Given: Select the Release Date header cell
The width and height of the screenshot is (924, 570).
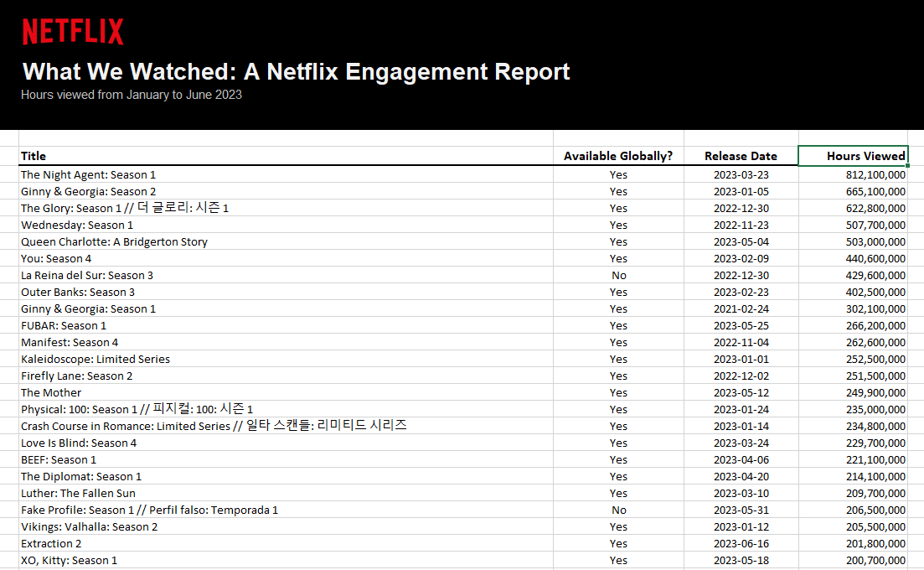Looking at the screenshot, I should [741, 156].
